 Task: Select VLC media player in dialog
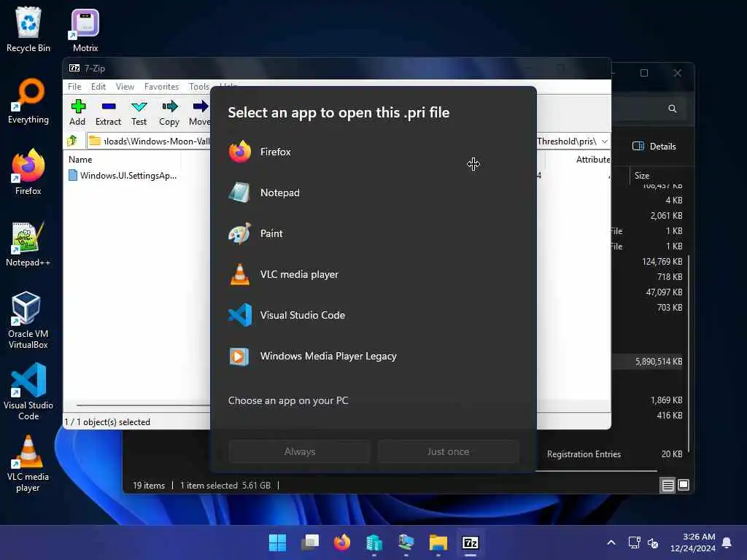(x=373, y=274)
